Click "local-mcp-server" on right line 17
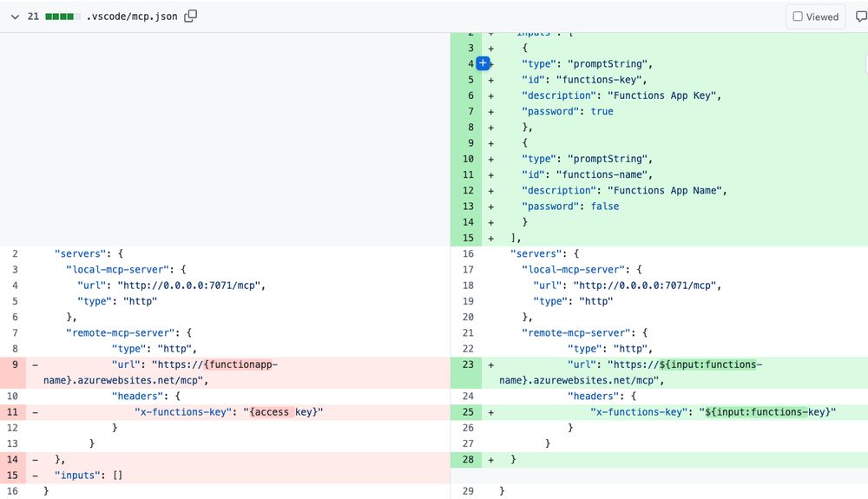This screenshot has width=868, height=499. coord(574,270)
